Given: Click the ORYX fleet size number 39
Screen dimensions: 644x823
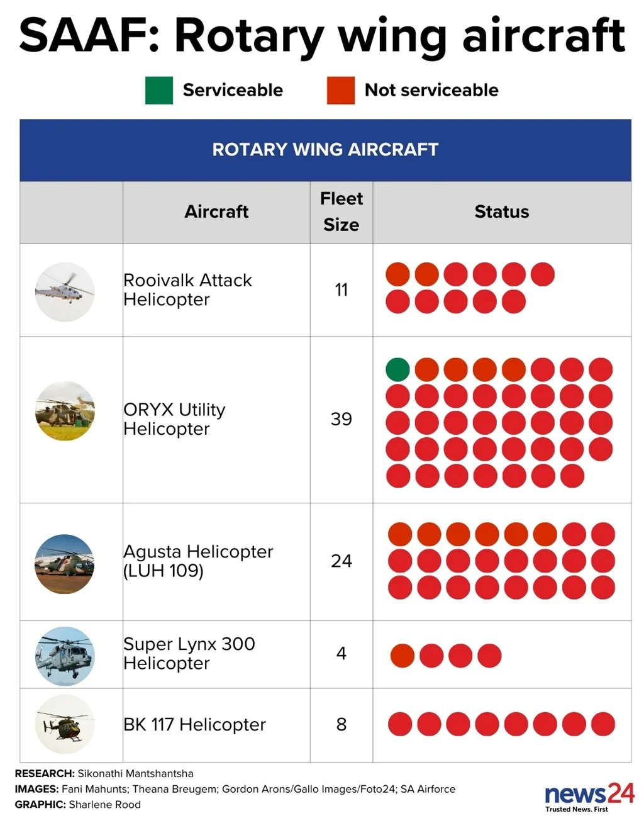Looking at the screenshot, I should click(x=341, y=419).
